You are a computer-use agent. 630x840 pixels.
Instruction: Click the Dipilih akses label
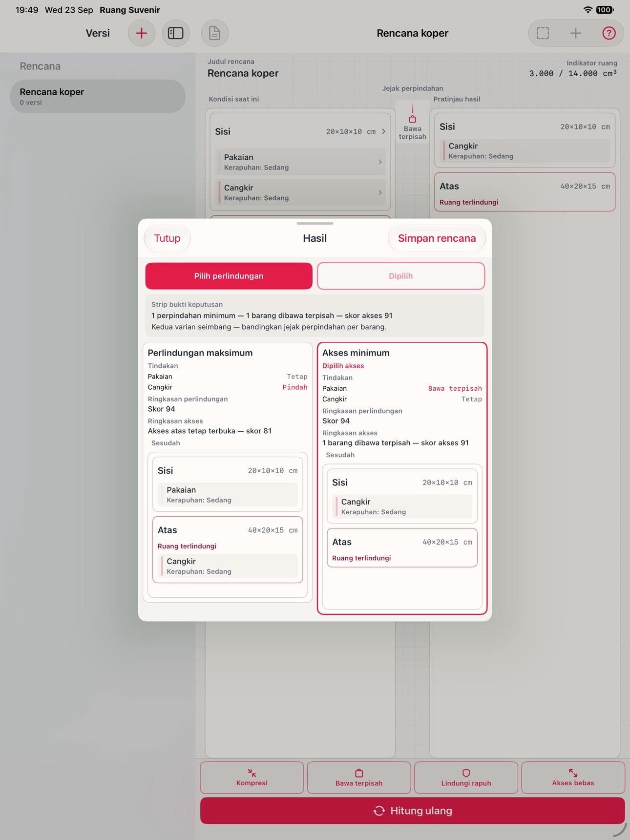point(343,366)
